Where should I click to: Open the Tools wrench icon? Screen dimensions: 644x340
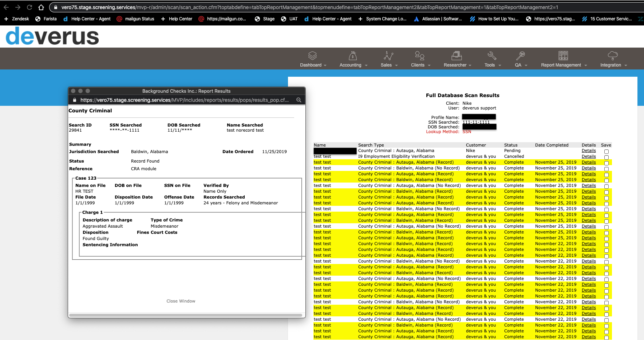point(492,56)
